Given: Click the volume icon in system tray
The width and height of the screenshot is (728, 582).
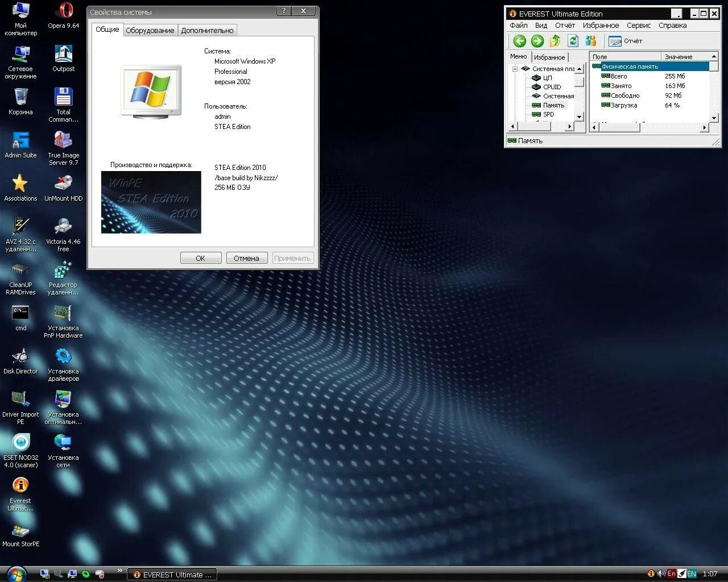Looking at the screenshot, I should coord(661,574).
